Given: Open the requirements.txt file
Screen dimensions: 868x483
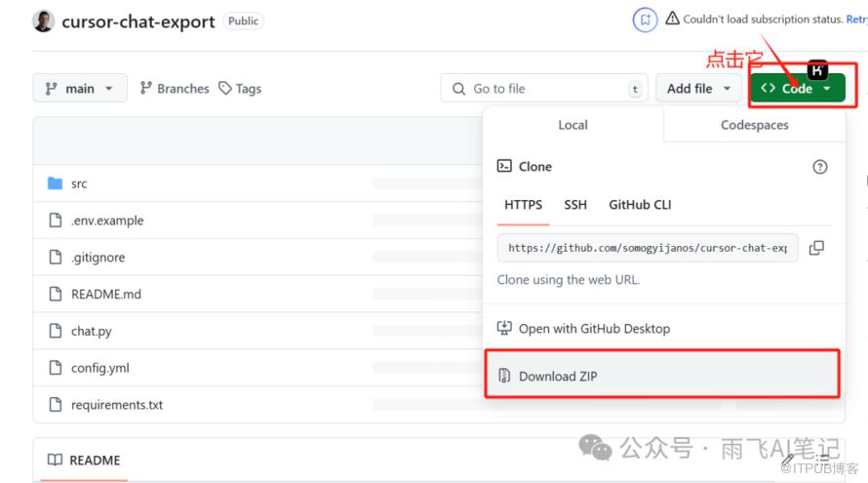Looking at the screenshot, I should point(116,405).
